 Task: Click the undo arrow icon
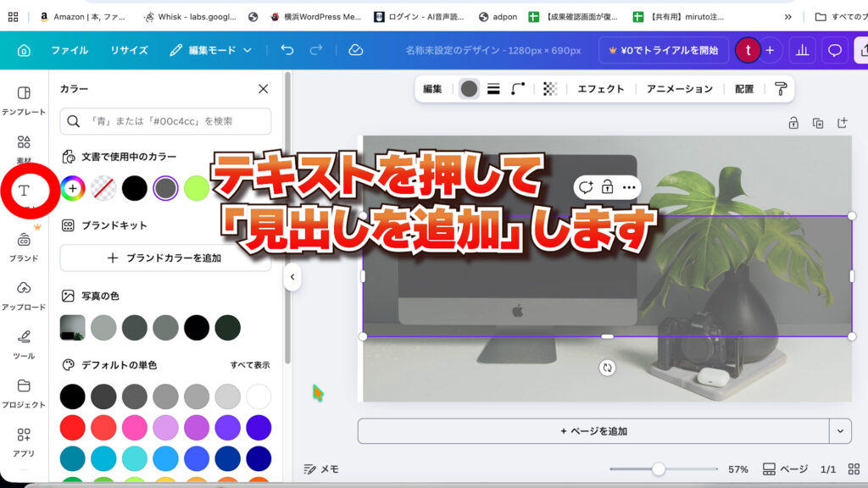(x=287, y=50)
